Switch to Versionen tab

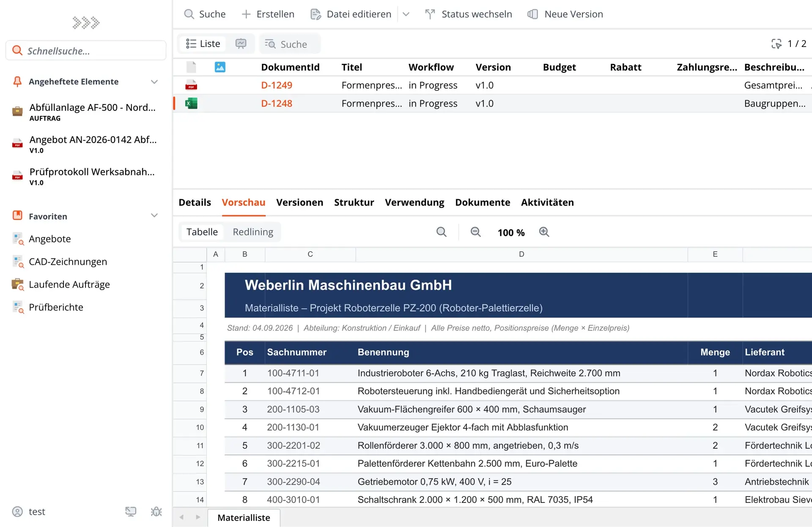[x=299, y=202]
